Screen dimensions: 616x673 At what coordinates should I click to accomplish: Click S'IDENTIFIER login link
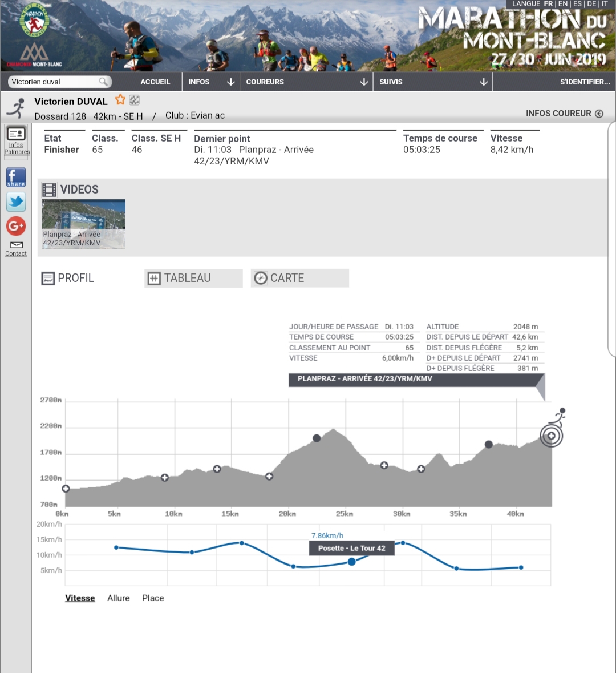[x=585, y=82]
